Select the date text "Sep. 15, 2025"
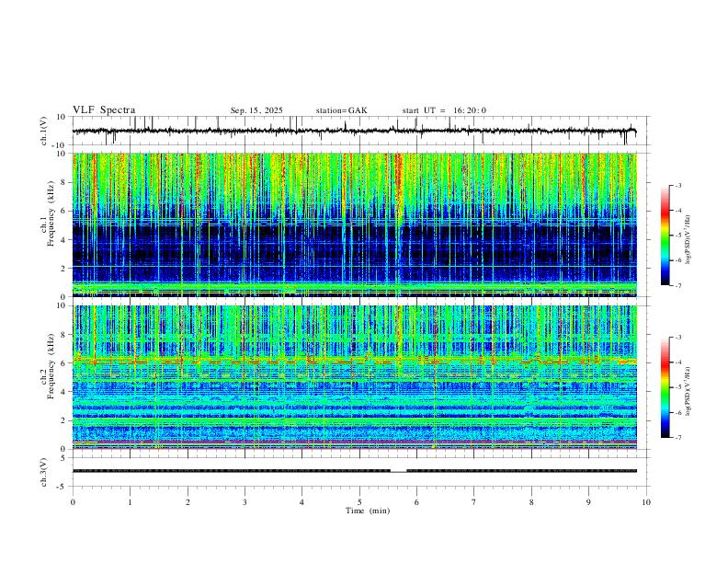 pos(256,110)
